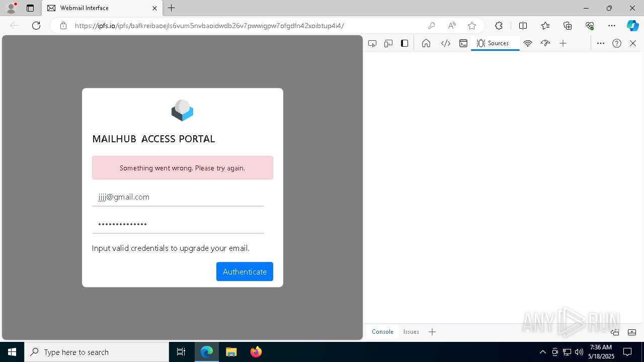Click 'Input valid credentials to upgrade' text
This screenshot has width=644, height=362.
point(171,248)
